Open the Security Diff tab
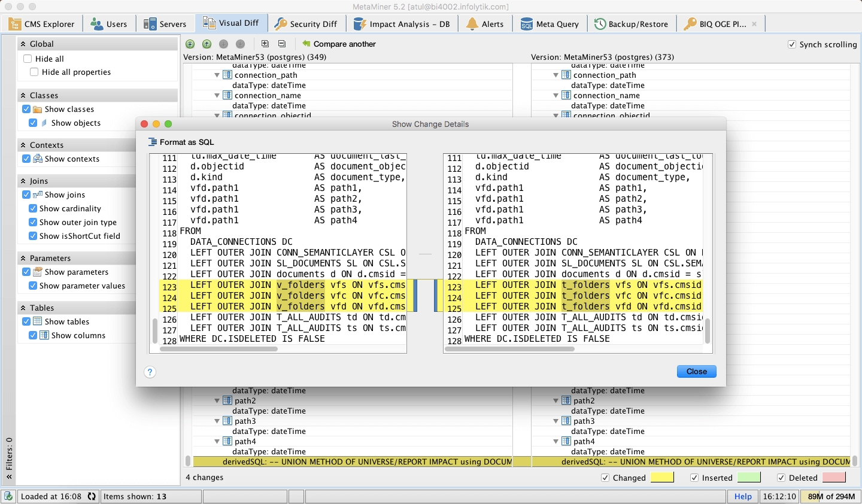 pos(306,24)
